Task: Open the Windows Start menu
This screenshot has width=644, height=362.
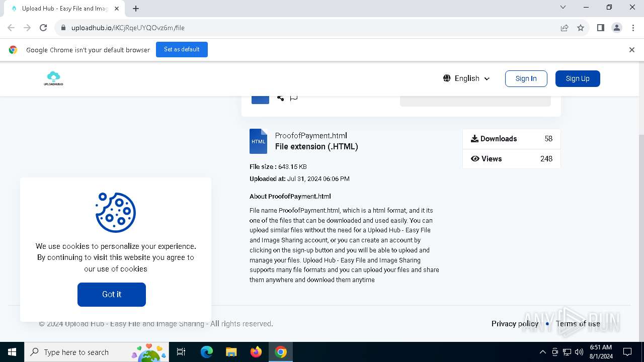Action: [x=12, y=352]
